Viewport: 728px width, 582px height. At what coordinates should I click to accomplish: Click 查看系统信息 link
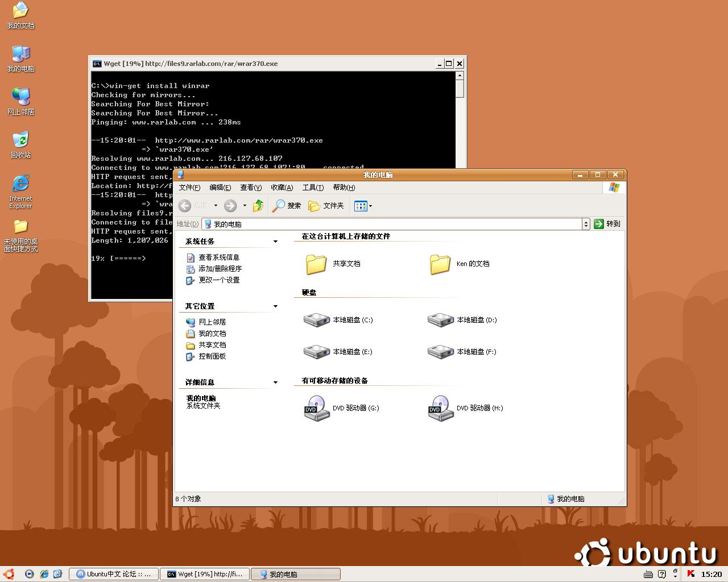point(219,257)
